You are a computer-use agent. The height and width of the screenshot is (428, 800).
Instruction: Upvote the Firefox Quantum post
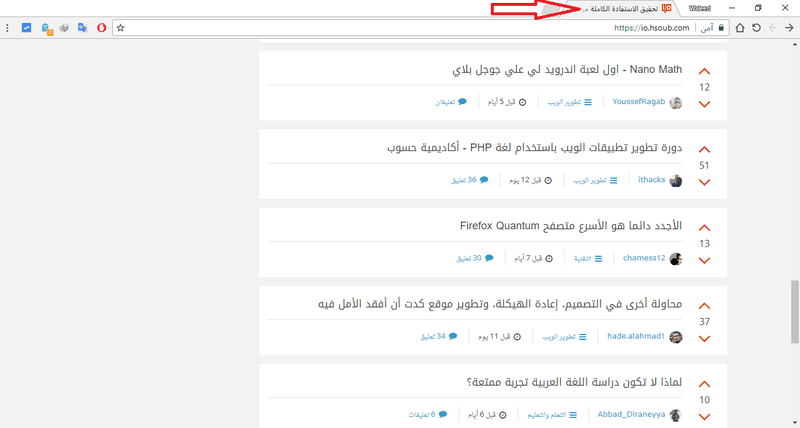pyautogui.click(x=704, y=228)
